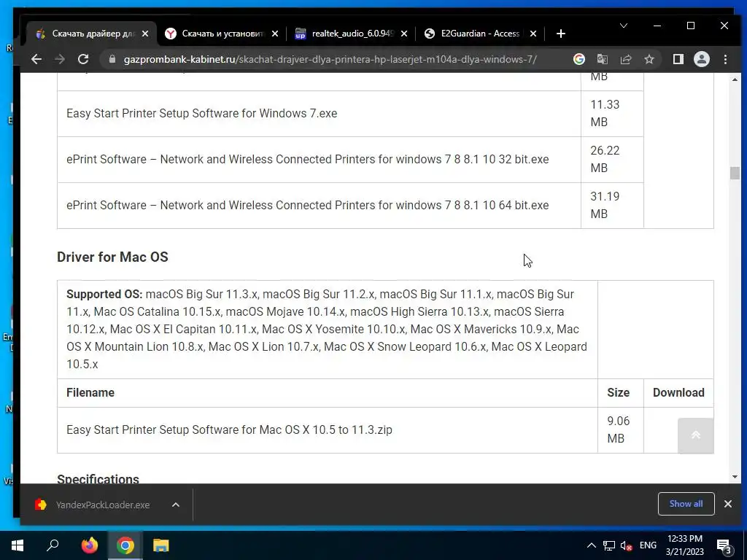Image resolution: width=747 pixels, height=560 pixels.
Task: Close the realtek_audio tab
Action: [x=404, y=34]
